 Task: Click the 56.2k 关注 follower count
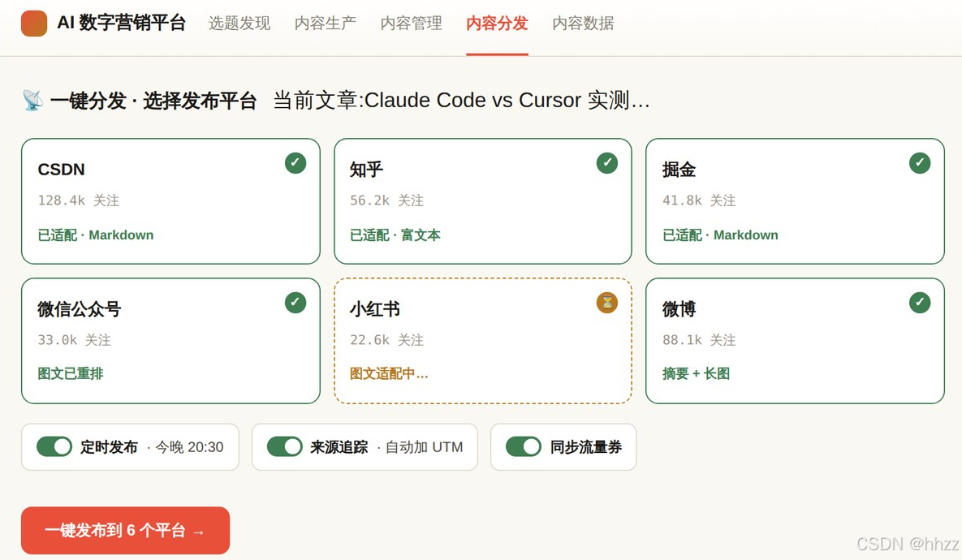point(386,200)
